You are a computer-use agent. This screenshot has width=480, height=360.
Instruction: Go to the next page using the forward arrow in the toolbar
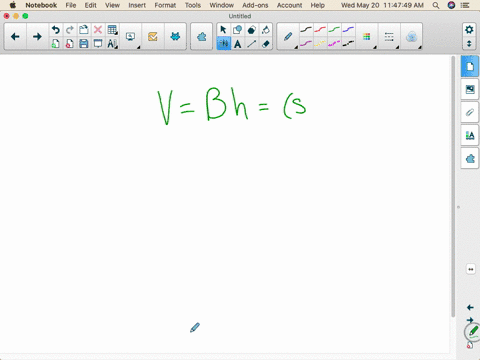tap(37, 37)
